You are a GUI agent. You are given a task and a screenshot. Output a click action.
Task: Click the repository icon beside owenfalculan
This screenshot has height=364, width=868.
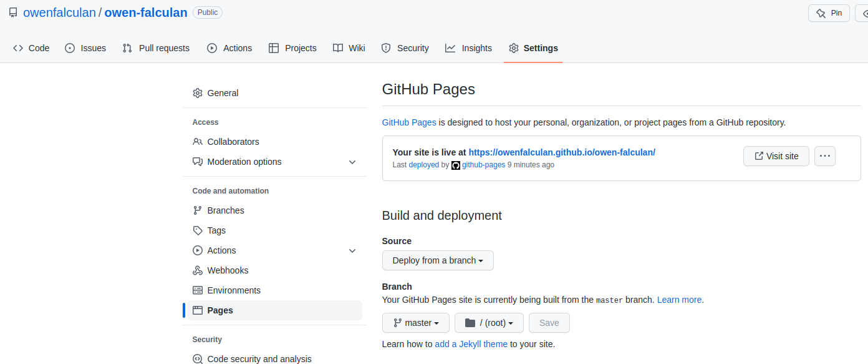click(x=13, y=12)
